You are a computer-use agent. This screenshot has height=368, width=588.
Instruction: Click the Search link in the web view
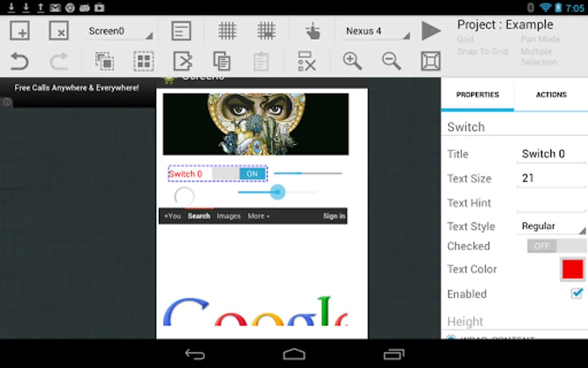199,216
